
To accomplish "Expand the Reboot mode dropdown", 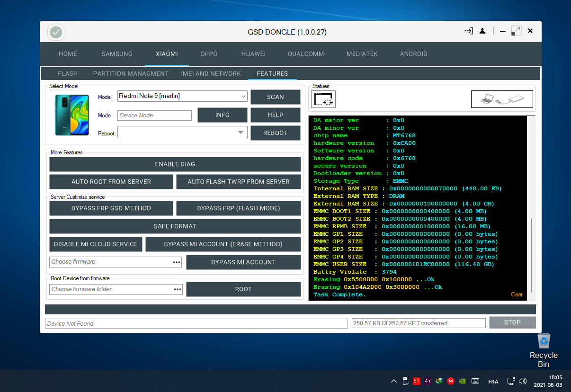I will (241, 133).
